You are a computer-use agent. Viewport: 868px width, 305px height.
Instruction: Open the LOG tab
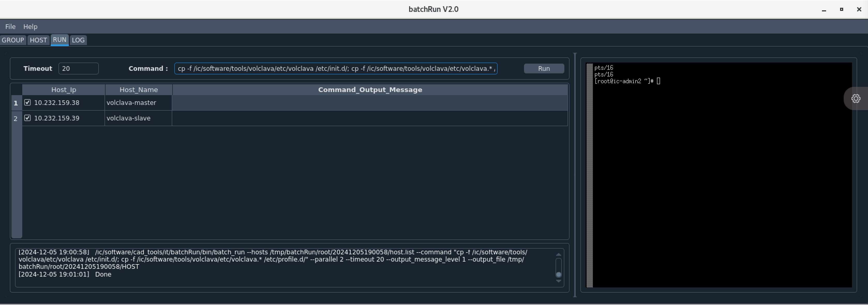coord(78,40)
